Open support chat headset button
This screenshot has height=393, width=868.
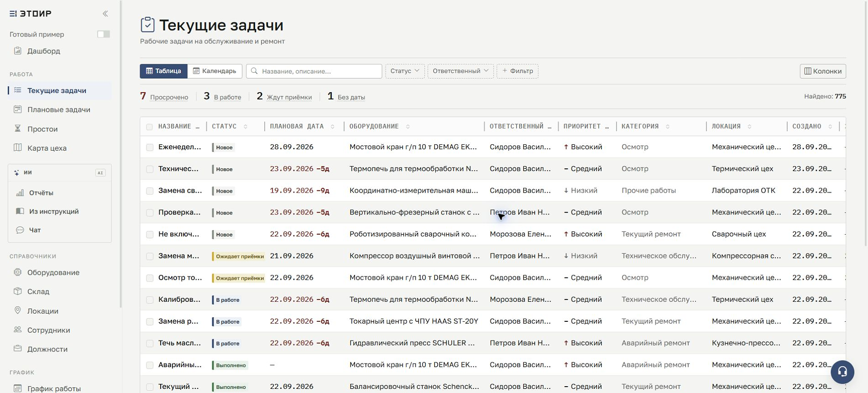(x=842, y=372)
